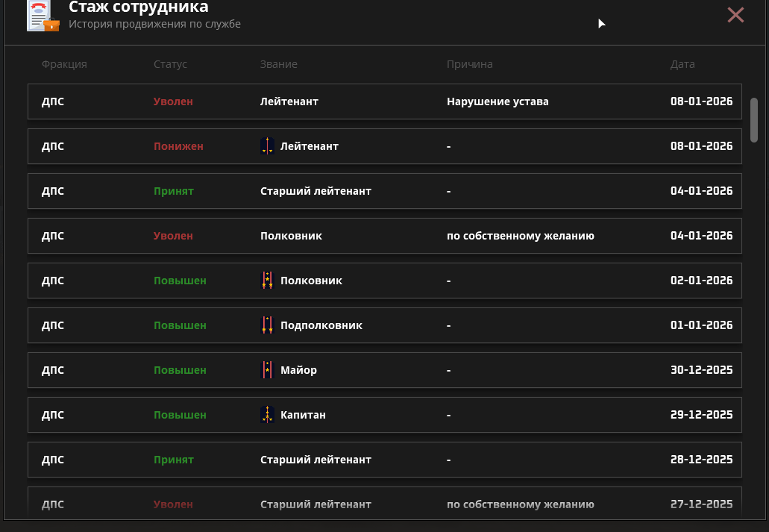
Task: Select the row dated 02-01-2026
Action: [384, 281]
